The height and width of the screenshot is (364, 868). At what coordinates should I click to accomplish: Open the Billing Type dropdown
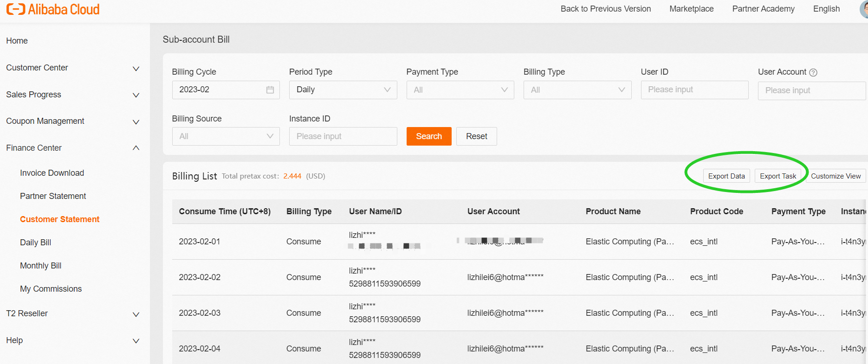(577, 89)
